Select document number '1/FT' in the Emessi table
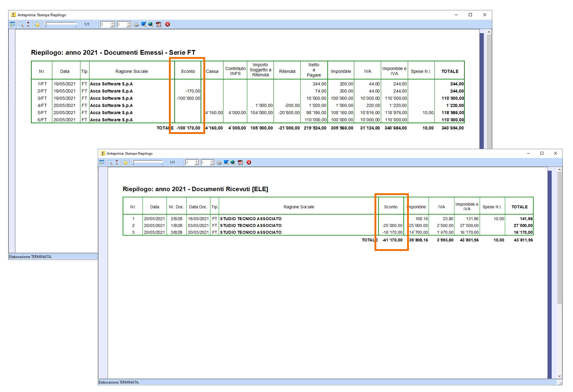Image resolution: width=573 pixels, height=392 pixels. pos(42,84)
